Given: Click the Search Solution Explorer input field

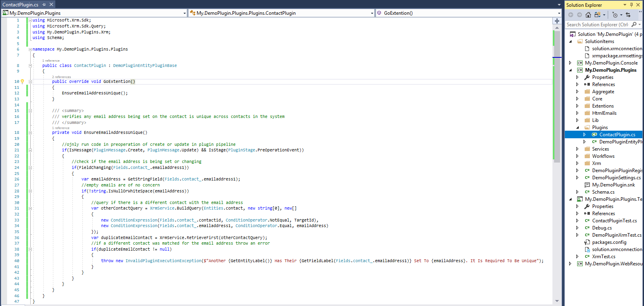Looking at the screenshot, I should (597, 25).
